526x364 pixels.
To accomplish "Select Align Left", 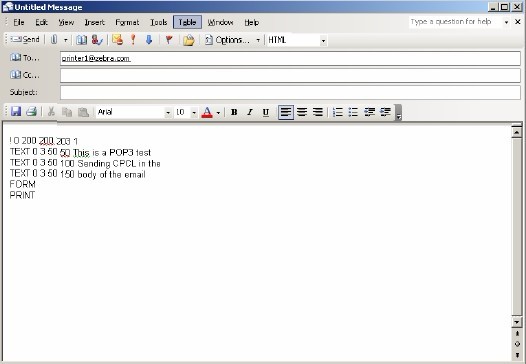I will tap(286, 112).
